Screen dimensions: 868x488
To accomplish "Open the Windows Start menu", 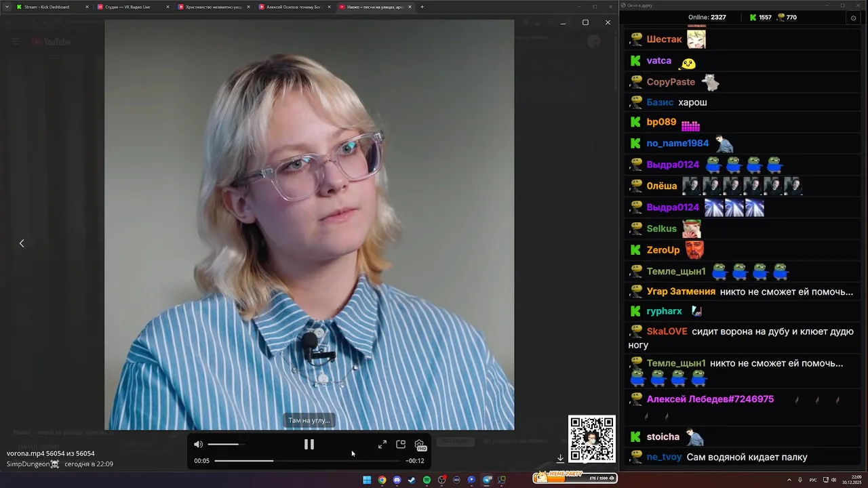I will [367, 480].
